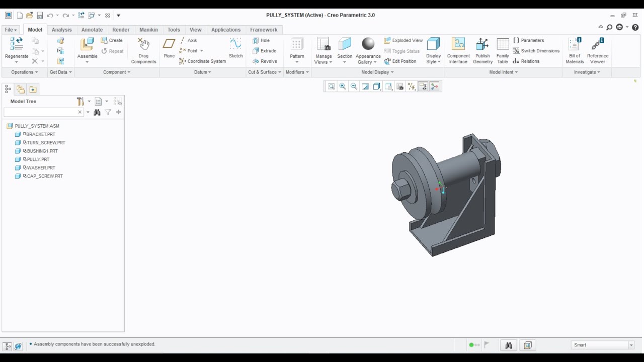Toggle datum display filters icon
The image size is (644, 362).
tap(412, 86)
